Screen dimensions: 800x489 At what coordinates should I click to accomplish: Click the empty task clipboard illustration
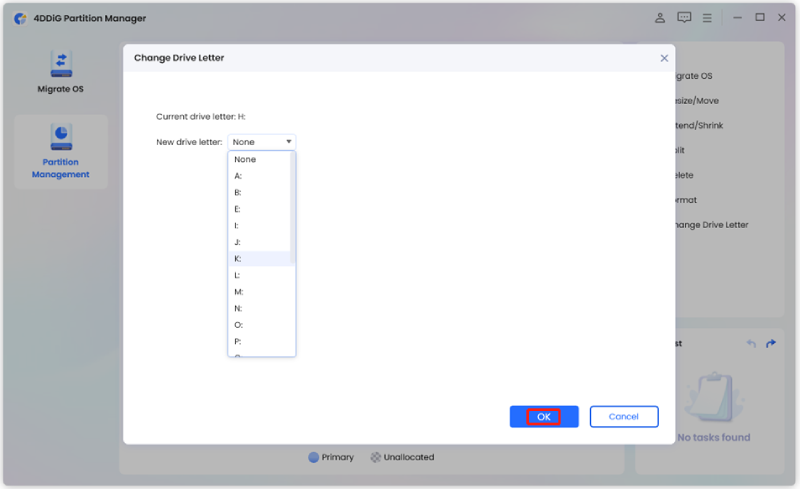(x=713, y=397)
